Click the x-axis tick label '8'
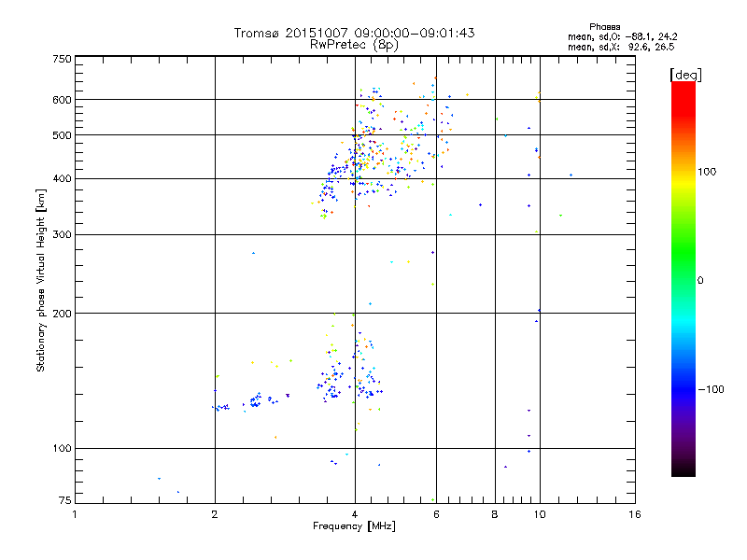The width and height of the screenshot is (747, 560). click(x=495, y=514)
